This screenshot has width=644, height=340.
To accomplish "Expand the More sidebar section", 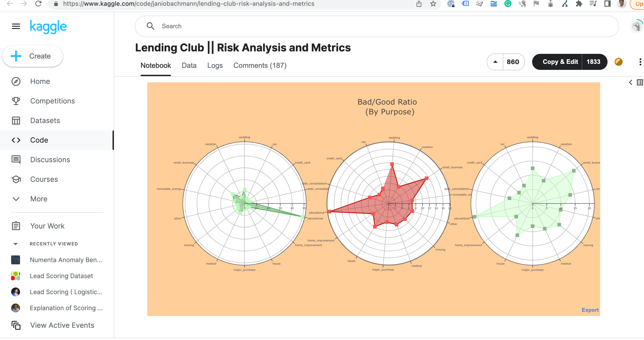I will pyautogui.click(x=38, y=199).
